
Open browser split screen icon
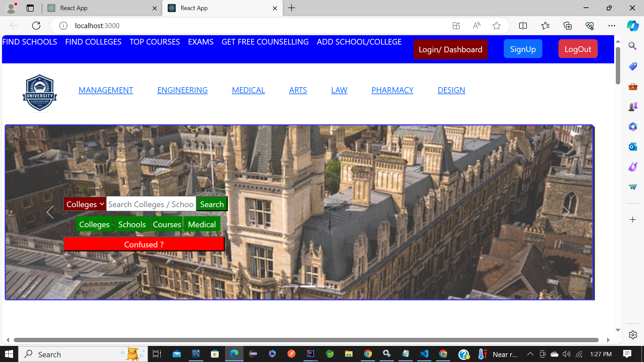point(523,25)
